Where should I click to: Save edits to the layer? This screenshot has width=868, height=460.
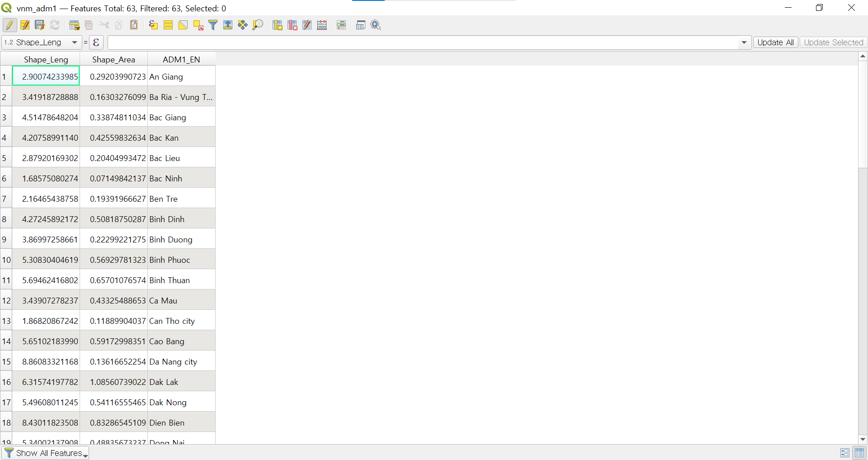click(x=40, y=25)
